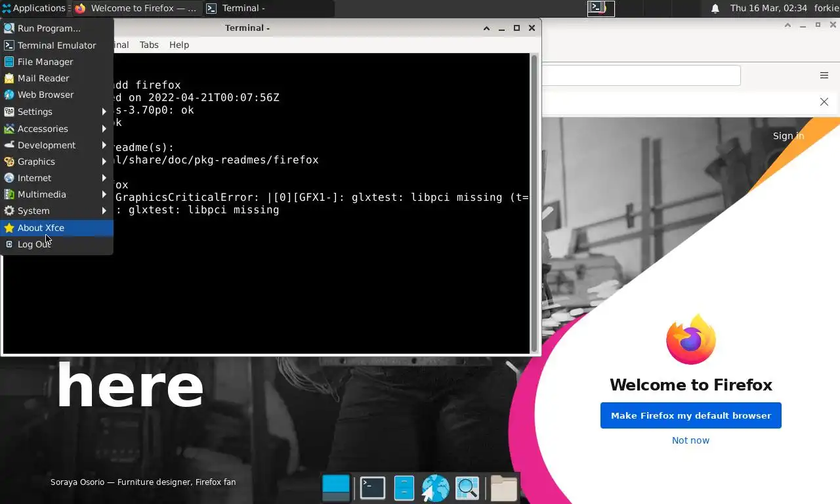Click the About Xfce star icon
840x504 pixels.
9,228
